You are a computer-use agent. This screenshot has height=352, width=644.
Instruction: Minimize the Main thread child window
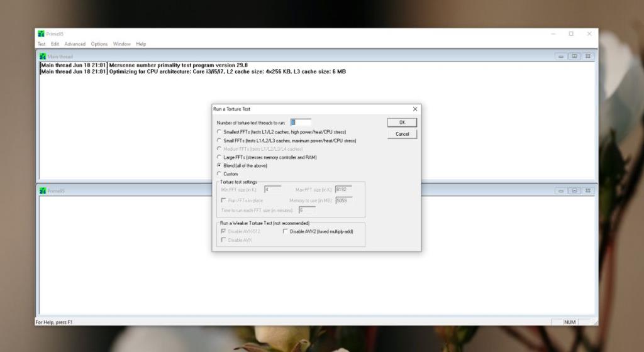561,57
